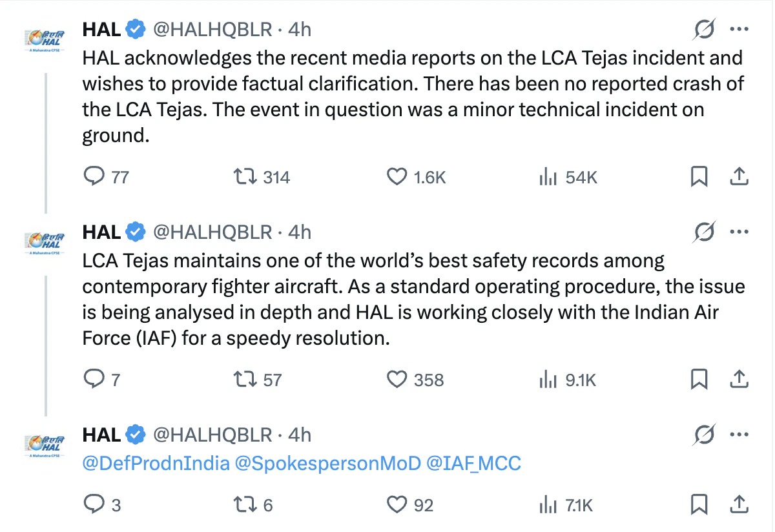Like the tweet with 92 likes
The image size is (775, 532).
396,505
